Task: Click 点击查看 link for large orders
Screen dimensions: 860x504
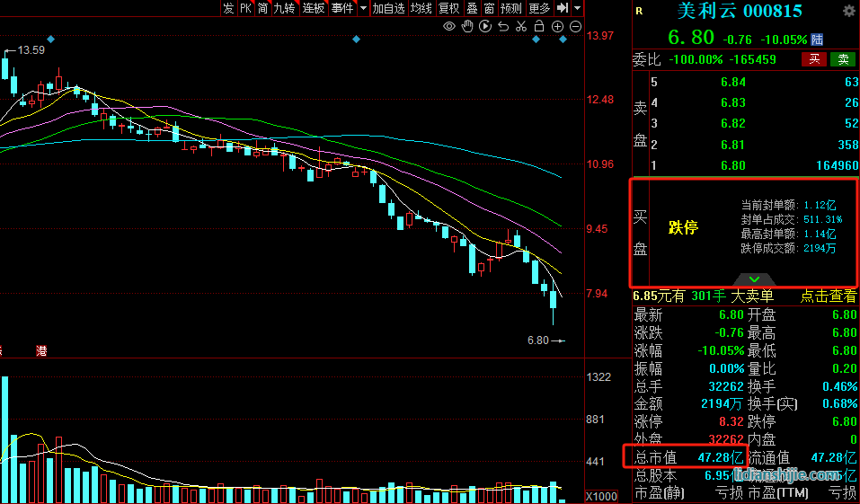Action: coord(829,296)
